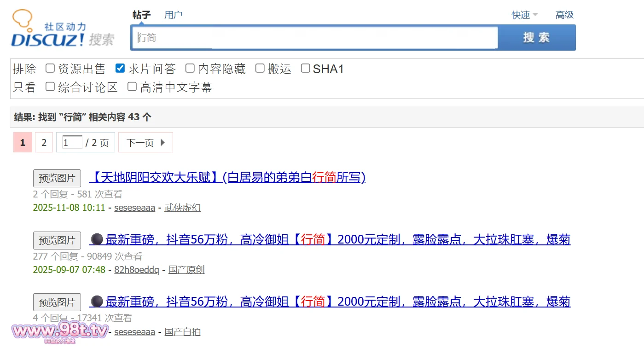Check the 搬运 exclusion checkbox

(260, 69)
